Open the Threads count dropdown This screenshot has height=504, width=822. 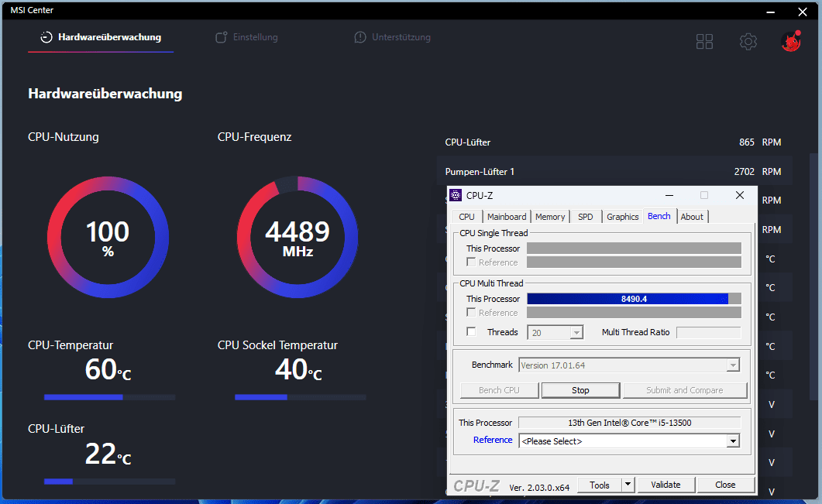point(576,333)
